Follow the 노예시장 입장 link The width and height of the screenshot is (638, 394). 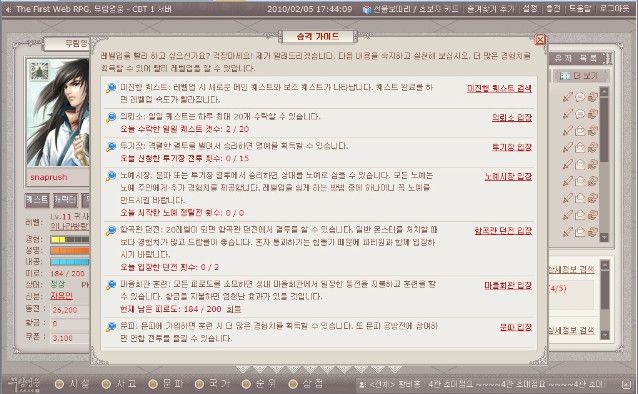pyautogui.click(x=508, y=176)
